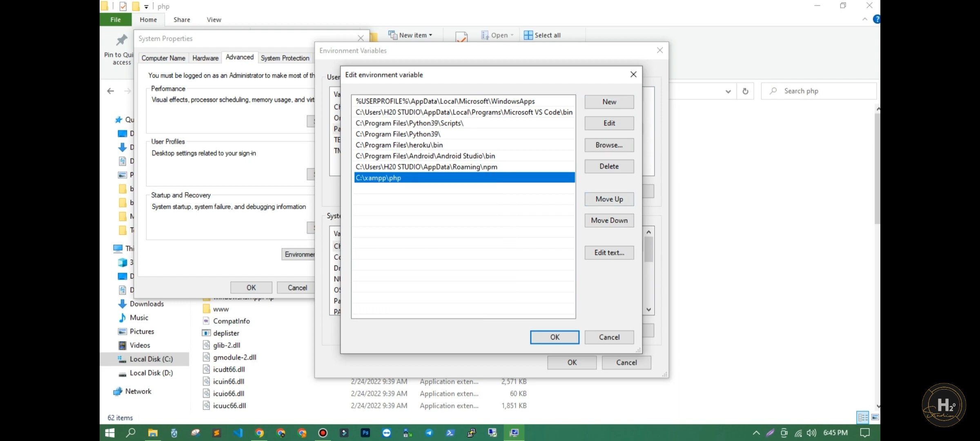Open Network in the navigation pane
The image size is (980, 441).
[x=138, y=391]
